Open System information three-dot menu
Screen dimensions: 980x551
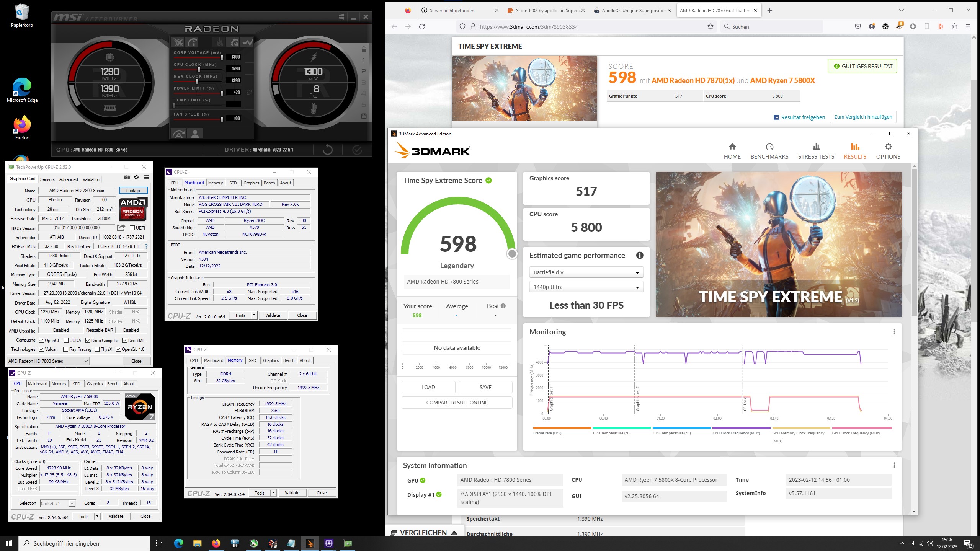[894, 465]
